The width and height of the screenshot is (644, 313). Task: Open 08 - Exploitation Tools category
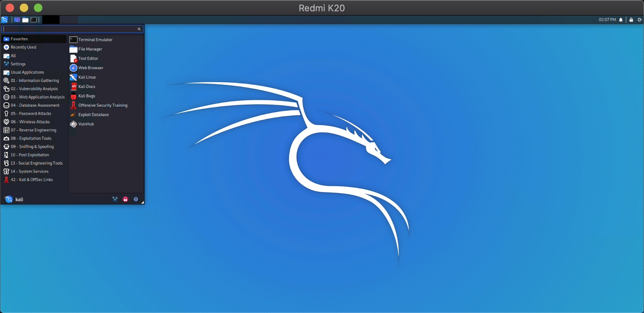[34, 138]
